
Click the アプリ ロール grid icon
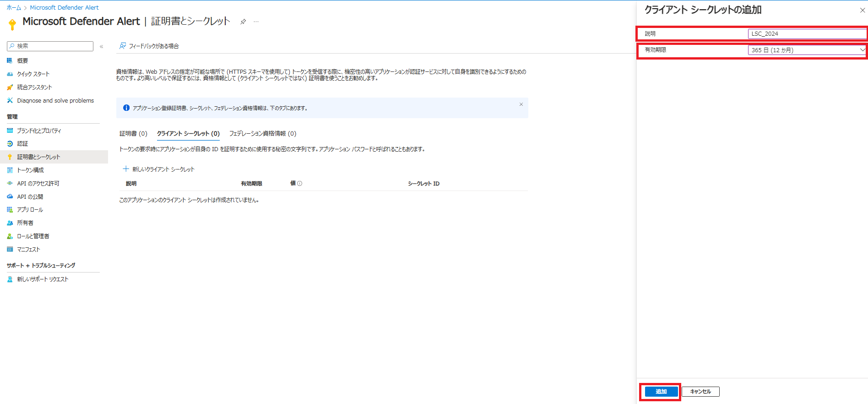click(x=10, y=209)
